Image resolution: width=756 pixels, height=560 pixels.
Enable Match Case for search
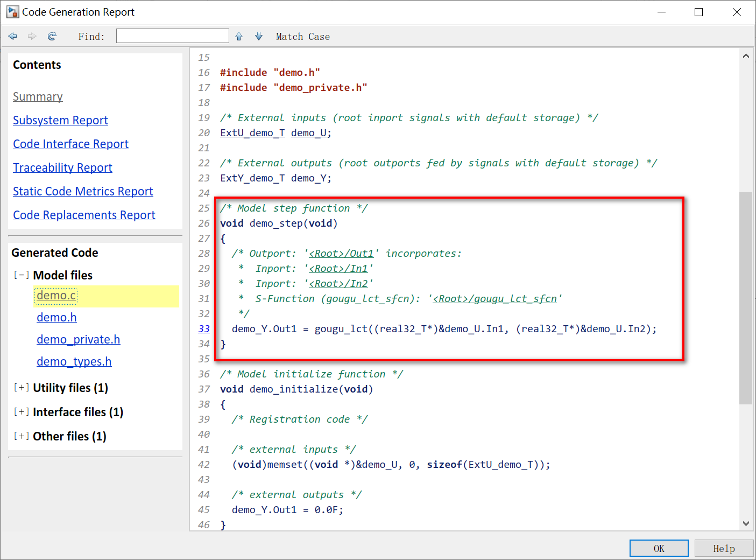point(302,36)
